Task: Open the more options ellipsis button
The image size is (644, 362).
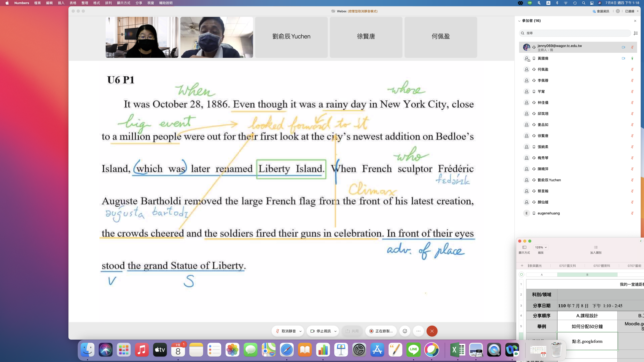Action: coord(418,331)
